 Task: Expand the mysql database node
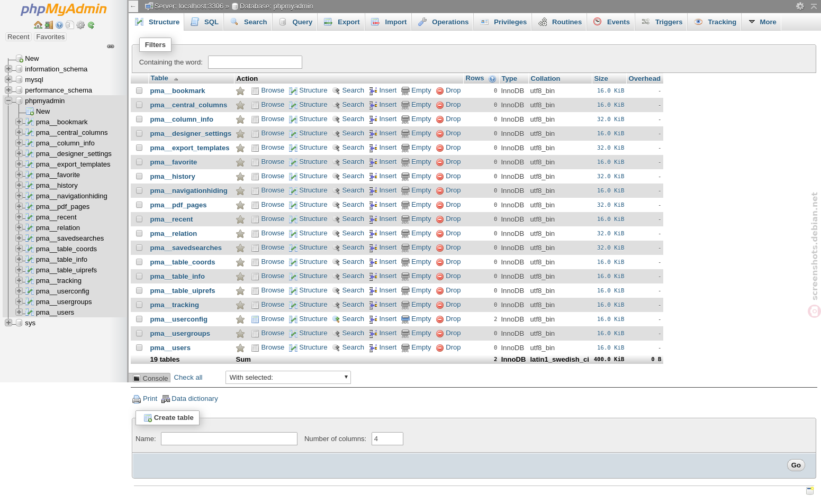[8, 79]
